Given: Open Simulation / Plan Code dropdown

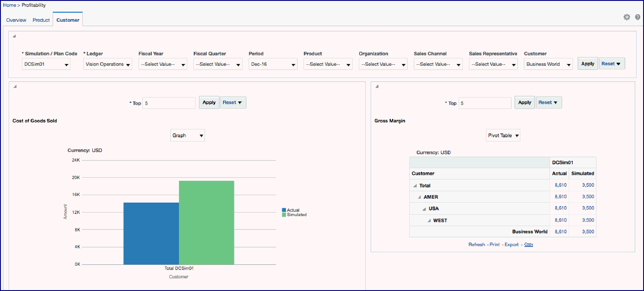Looking at the screenshot, I should coord(46,64).
